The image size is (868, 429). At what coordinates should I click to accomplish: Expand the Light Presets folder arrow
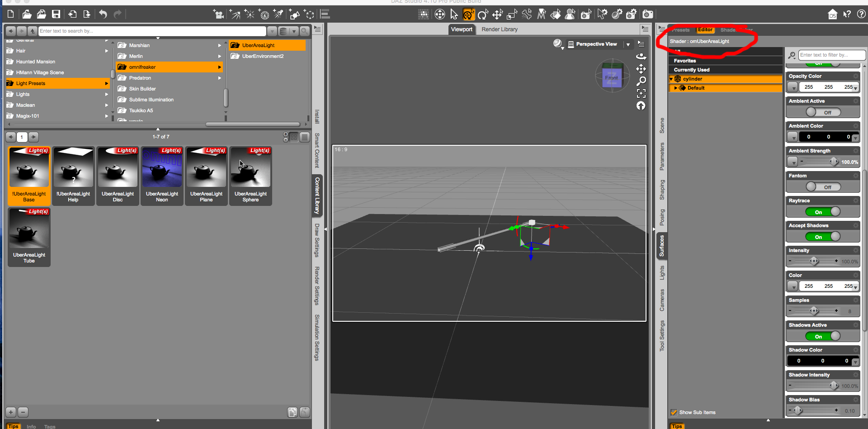(106, 83)
